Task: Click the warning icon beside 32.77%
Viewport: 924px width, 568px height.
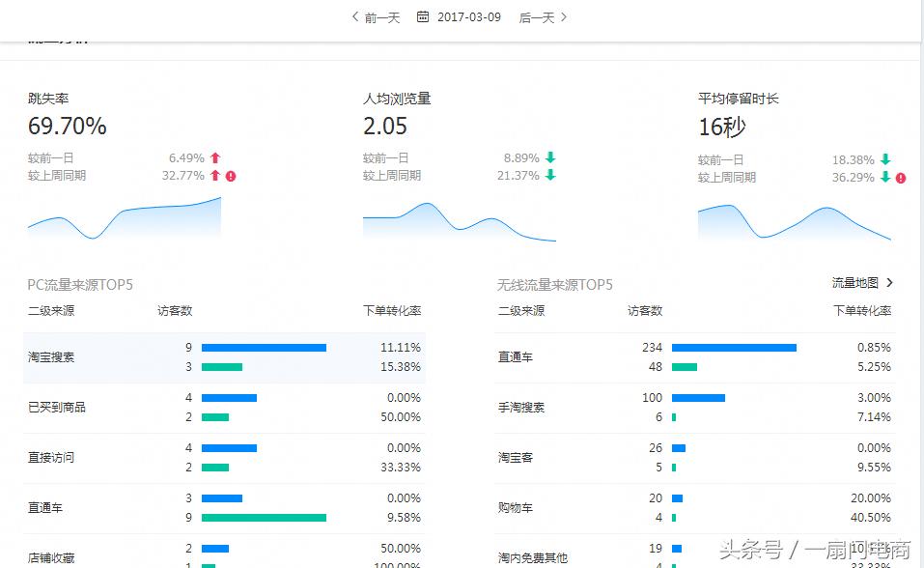Action: [x=230, y=175]
